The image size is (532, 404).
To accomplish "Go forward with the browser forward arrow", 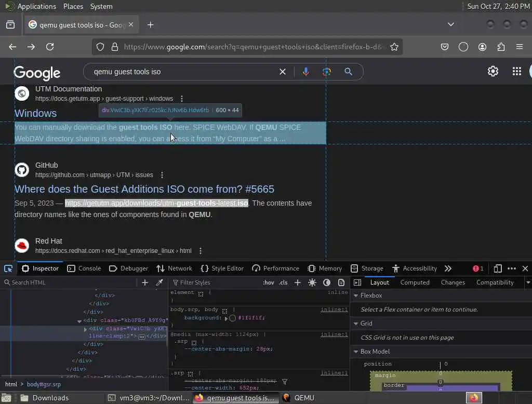I will (31, 47).
